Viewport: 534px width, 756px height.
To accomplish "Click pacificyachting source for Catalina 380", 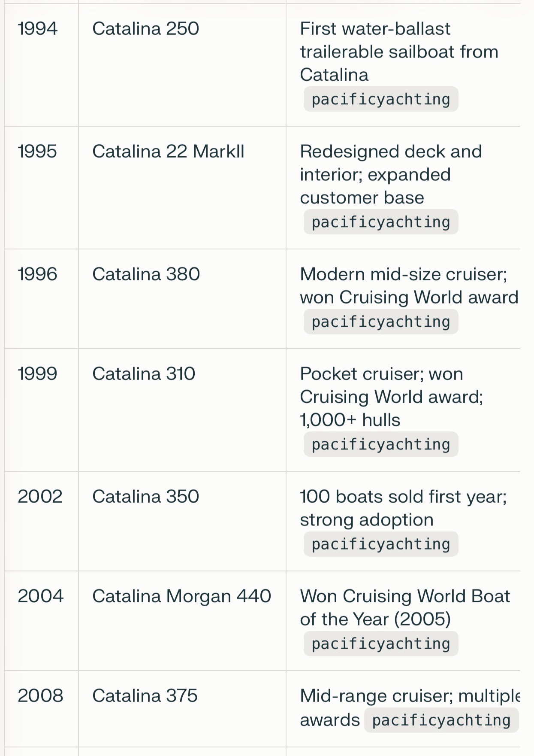I will pos(380,322).
